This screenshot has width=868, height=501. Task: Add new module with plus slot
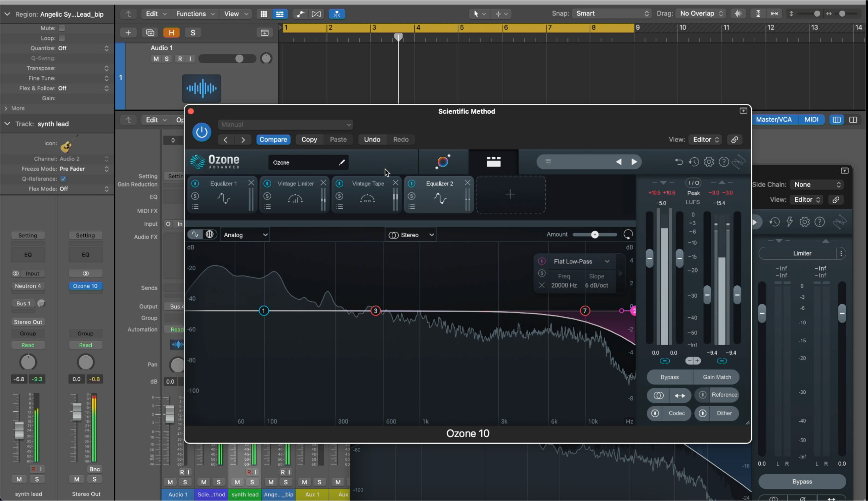click(510, 194)
